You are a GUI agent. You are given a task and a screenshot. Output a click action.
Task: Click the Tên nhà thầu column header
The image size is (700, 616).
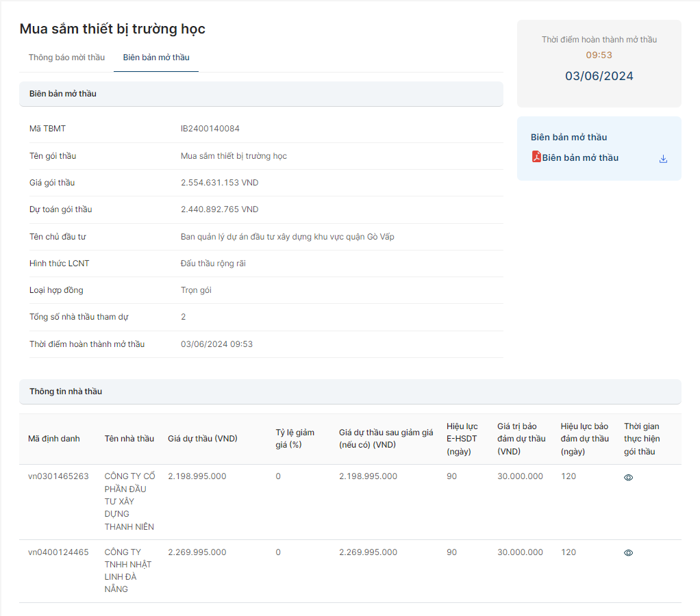(129, 439)
